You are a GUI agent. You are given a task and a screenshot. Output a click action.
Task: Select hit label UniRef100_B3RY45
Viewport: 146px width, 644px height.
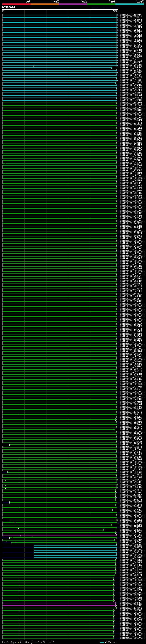click(x=131, y=608)
